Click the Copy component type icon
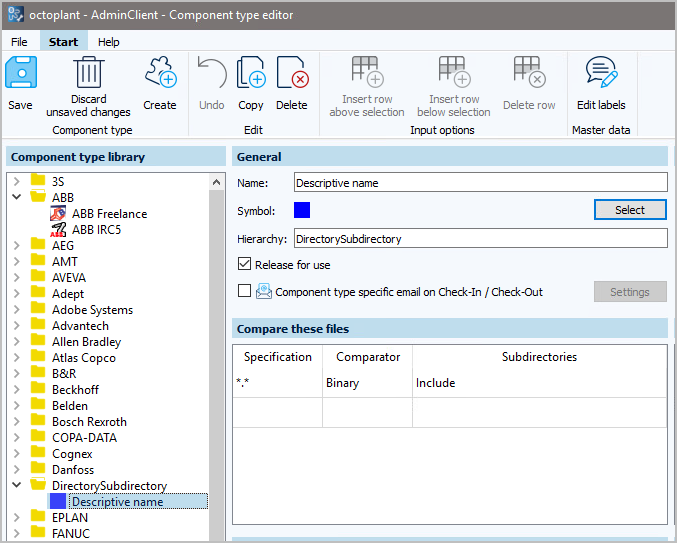The height and width of the screenshot is (543, 677). (251, 72)
